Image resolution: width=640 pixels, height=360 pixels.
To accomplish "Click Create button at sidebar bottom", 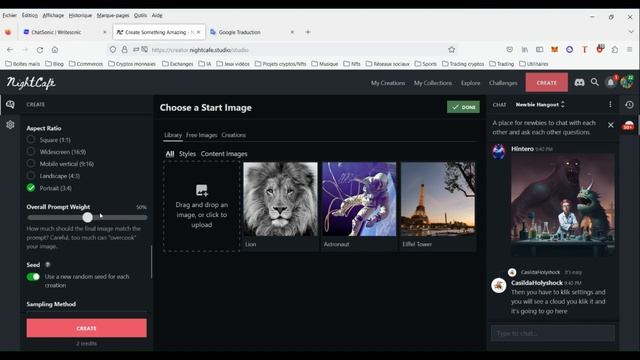I will point(87,328).
